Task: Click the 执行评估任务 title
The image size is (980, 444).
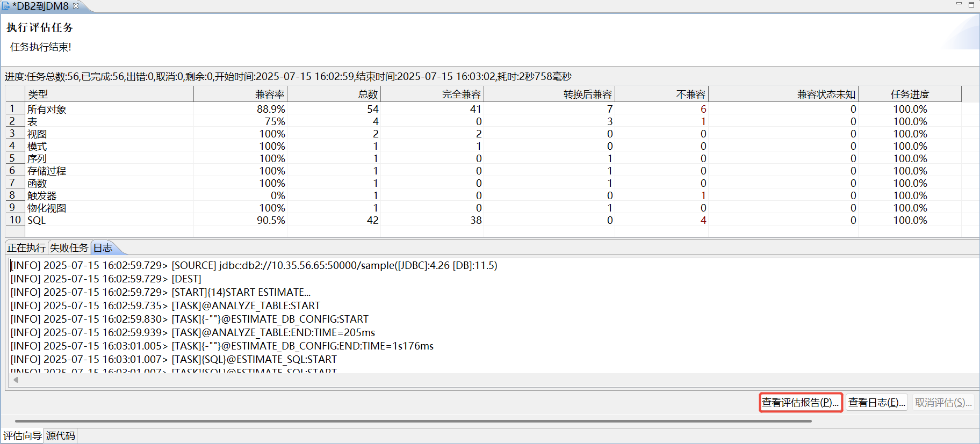Action: pyautogui.click(x=40, y=27)
